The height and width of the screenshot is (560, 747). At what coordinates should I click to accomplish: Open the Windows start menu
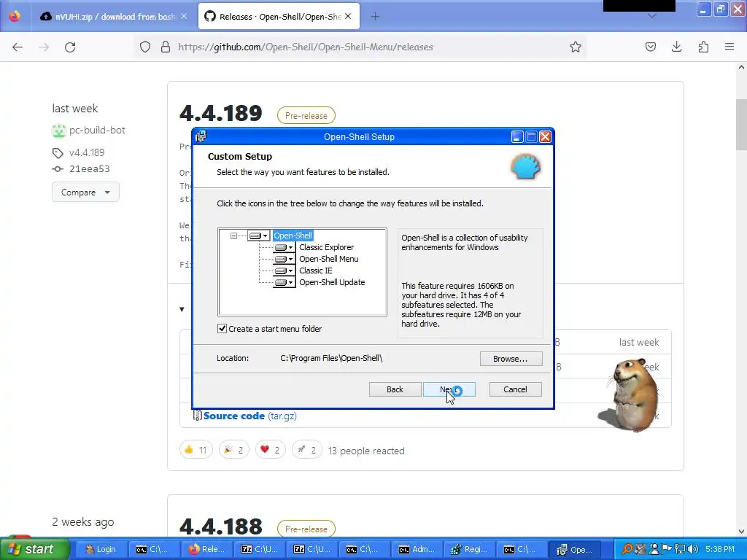(x=34, y=550)
